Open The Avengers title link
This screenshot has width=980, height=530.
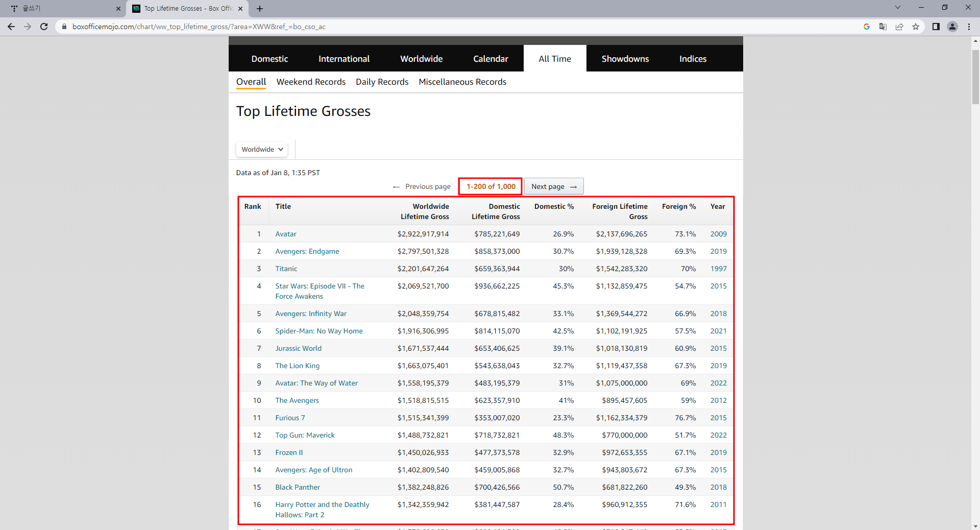point(297,400)
